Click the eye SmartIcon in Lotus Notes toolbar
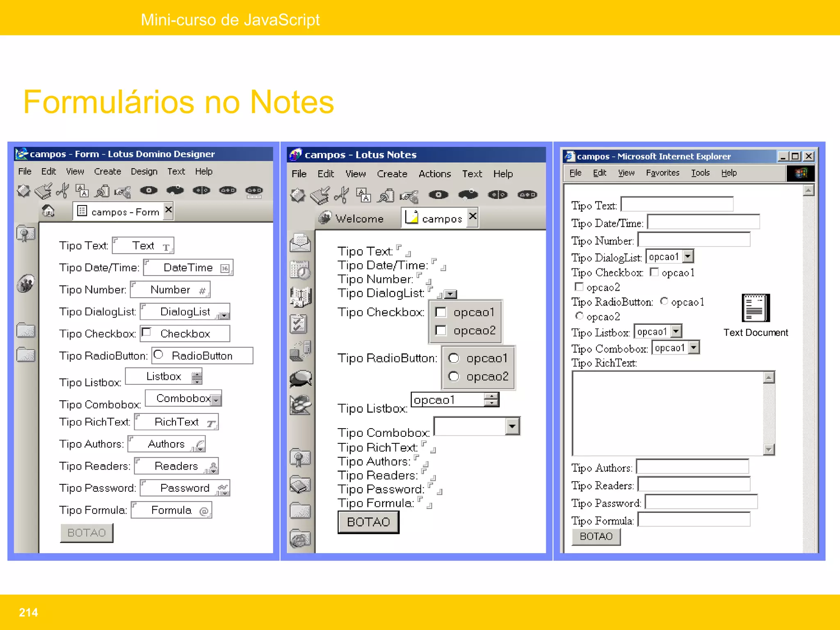 [x=438, y=195]
